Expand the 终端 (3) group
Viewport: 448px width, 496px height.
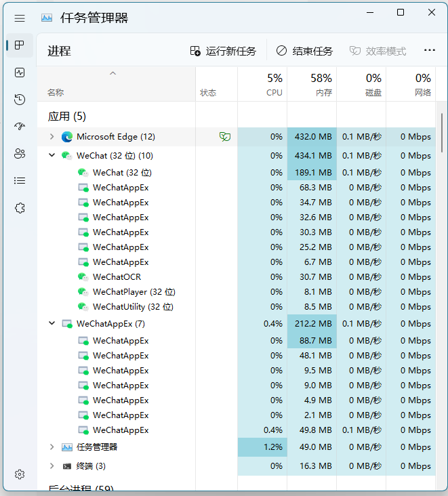pos(52,466)
